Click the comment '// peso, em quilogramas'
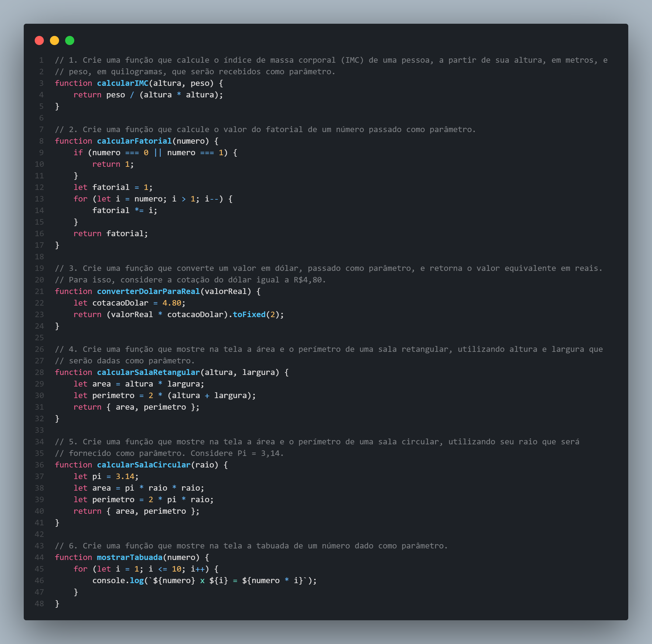652x644 pixels. (x=195, y=72)
